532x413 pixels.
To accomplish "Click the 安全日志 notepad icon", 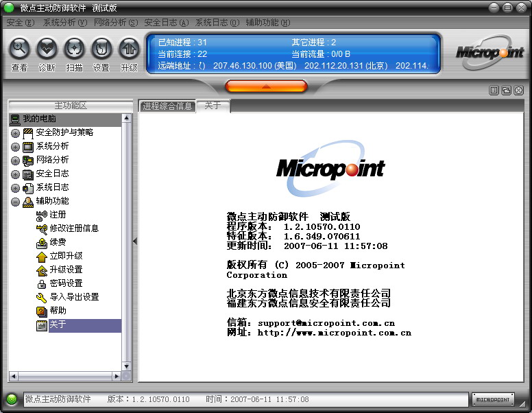I will coord(28,174).
